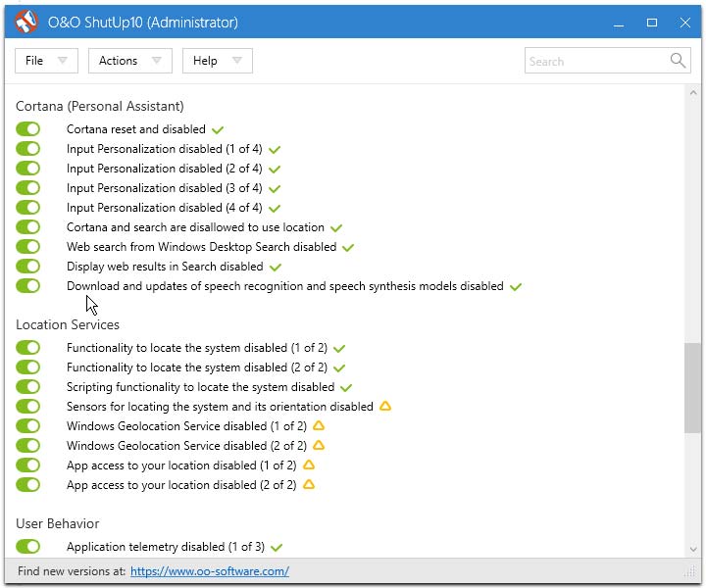Toggle Input Personalization disabled (1 of 4) switch
This screenshot has height=588, width=706.
[x=27, y=148]
